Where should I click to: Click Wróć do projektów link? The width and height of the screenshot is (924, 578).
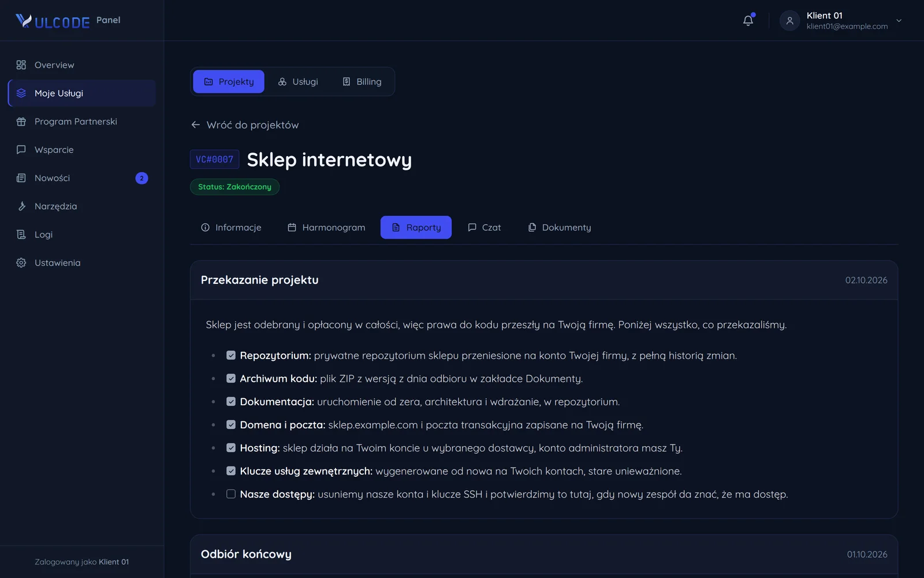(x=245, y=125)
